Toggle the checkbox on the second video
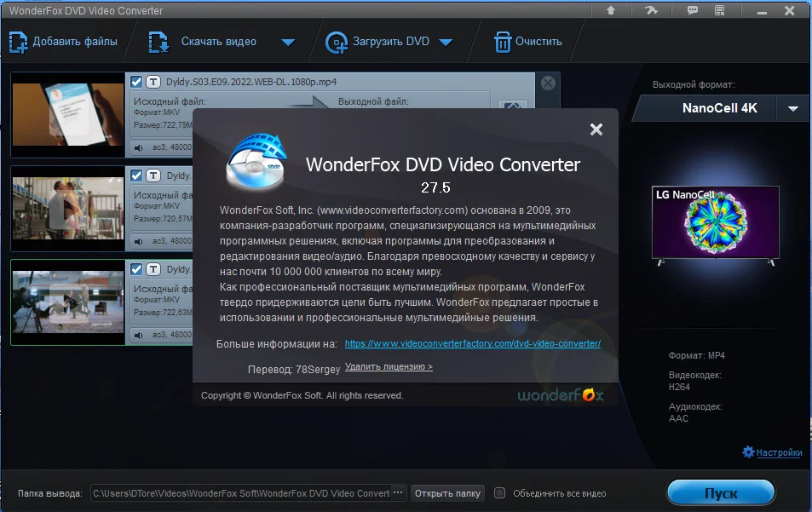Viewport: 812px width, 512px height. [136, 175]
